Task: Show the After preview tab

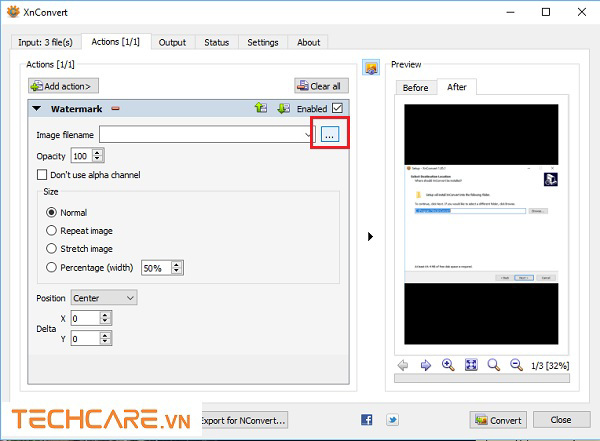Action: pos(457,87)
